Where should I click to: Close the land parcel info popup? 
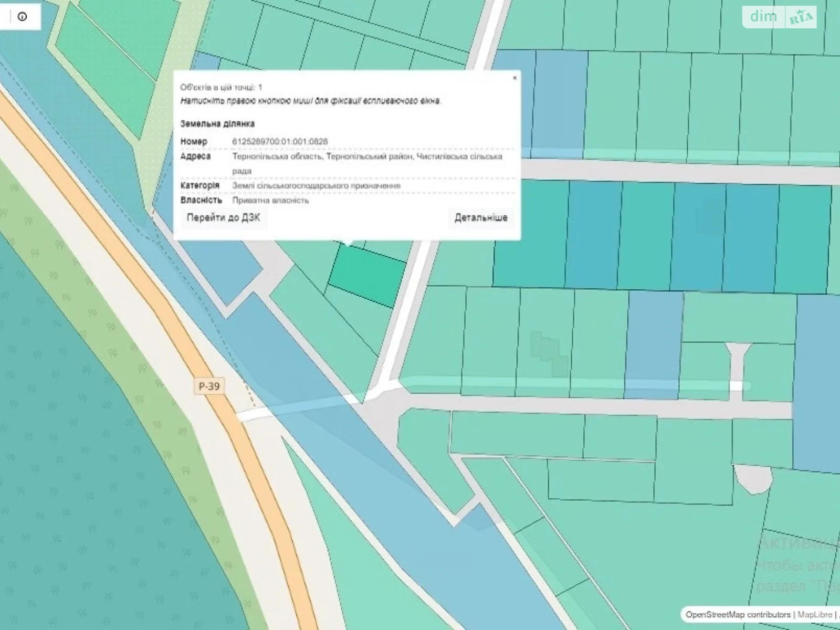(x=514, y=78)
